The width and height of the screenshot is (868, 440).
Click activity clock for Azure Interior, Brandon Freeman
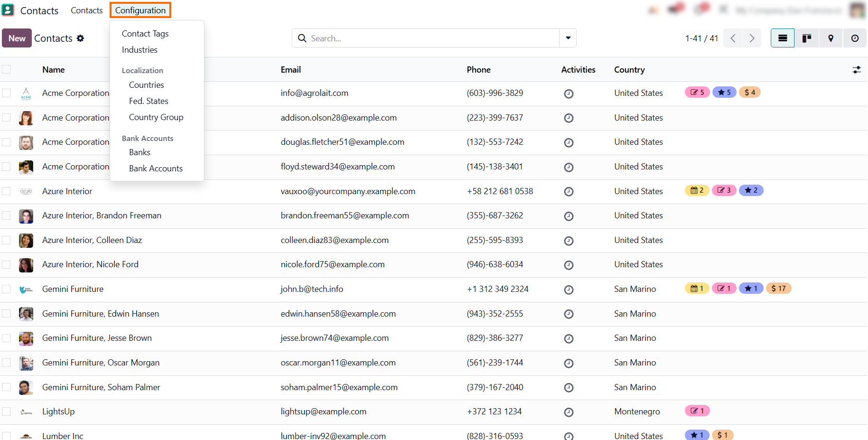(569, 216)
